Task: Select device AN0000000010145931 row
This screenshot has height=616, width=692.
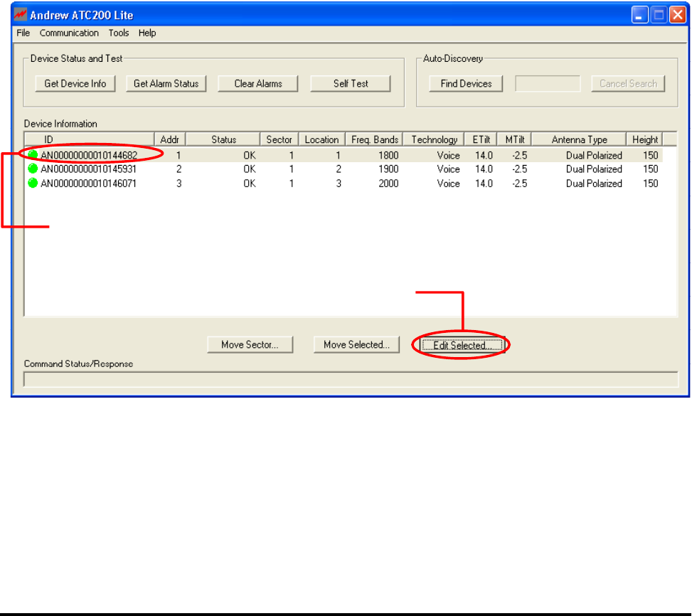Action: (344, 169)
